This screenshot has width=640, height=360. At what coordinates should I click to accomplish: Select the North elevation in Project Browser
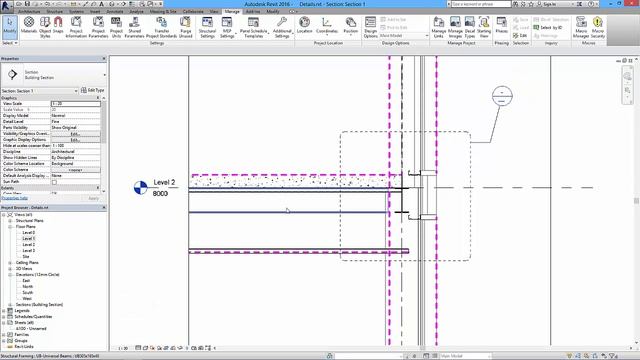pyautogui.click(x=28, y=287)
